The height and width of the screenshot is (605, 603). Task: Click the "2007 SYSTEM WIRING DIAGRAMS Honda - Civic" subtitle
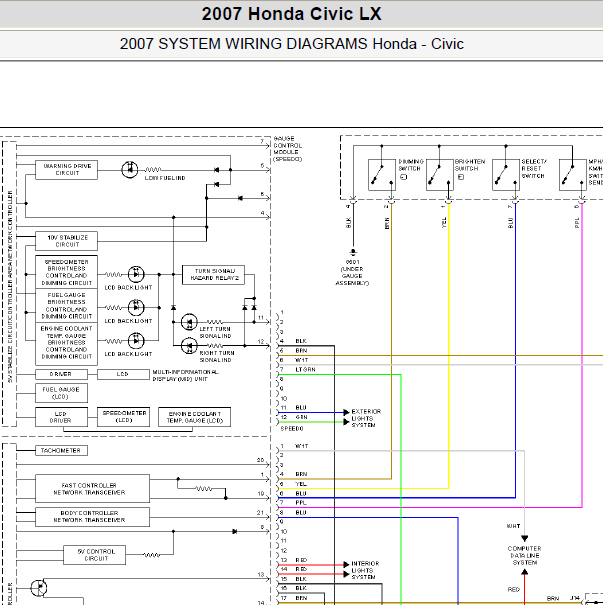click(292, 44)
